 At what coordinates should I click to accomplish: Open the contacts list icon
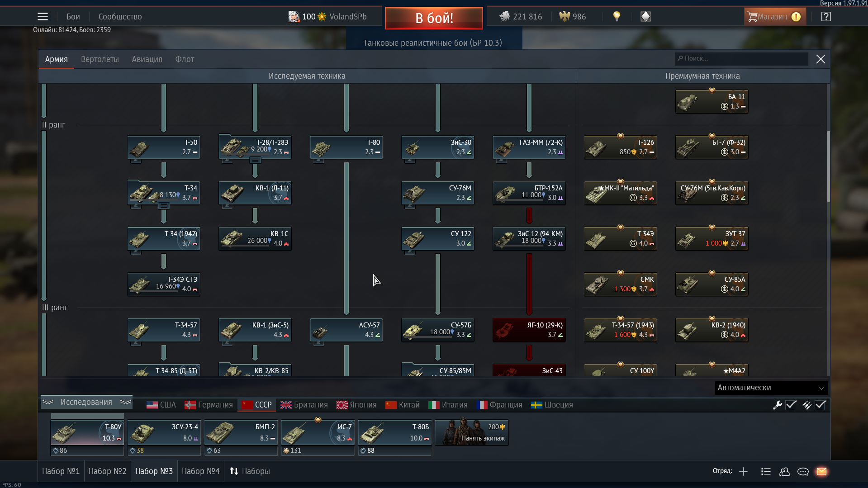(766, 471)
